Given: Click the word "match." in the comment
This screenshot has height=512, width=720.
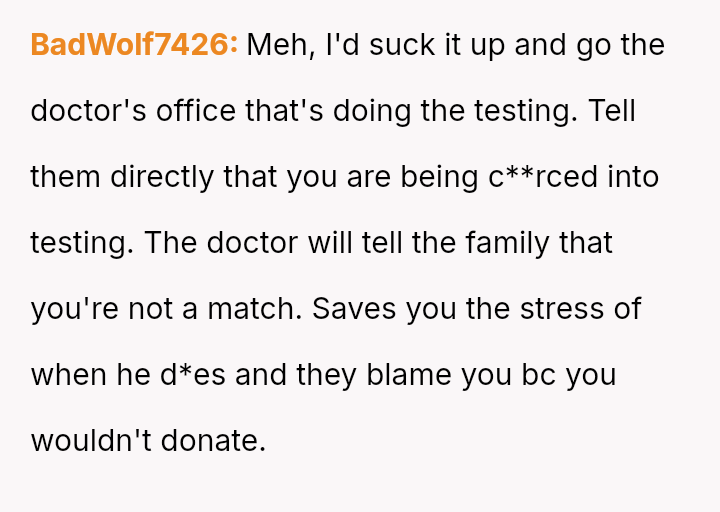Looking at the screenshot, I should coord(254,309).
